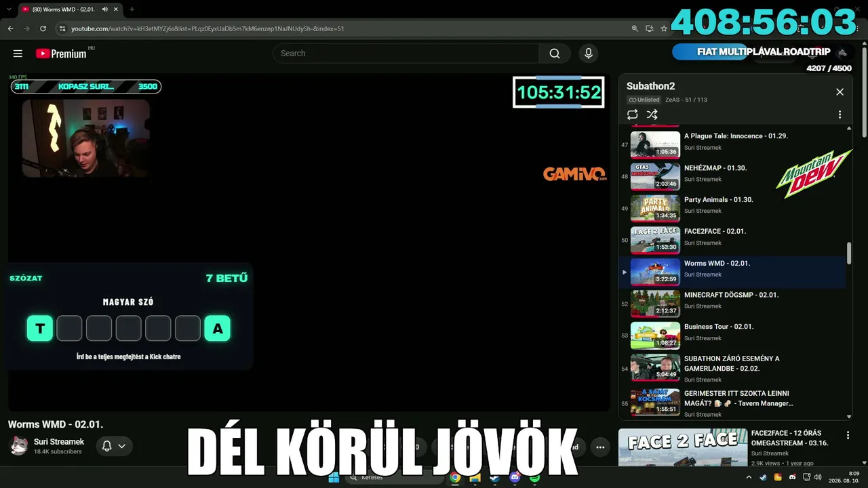Click the Worms WMD - 02.01. video title

click(56, 424)
